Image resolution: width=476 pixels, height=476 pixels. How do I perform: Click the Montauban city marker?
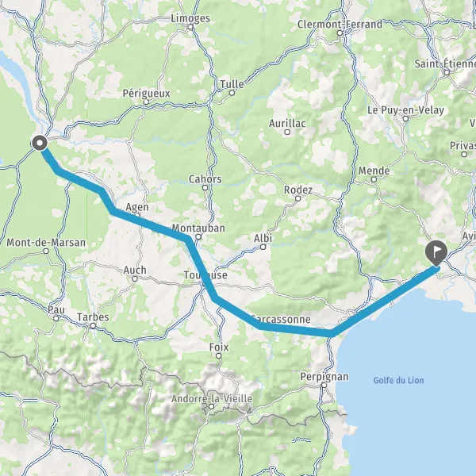click(198, 236)
